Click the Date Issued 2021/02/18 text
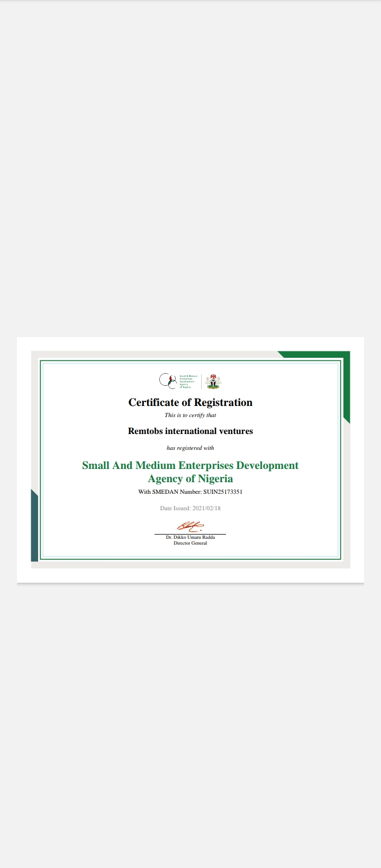Viewport: 381px width, 868px height. click(x=190, y=509)
